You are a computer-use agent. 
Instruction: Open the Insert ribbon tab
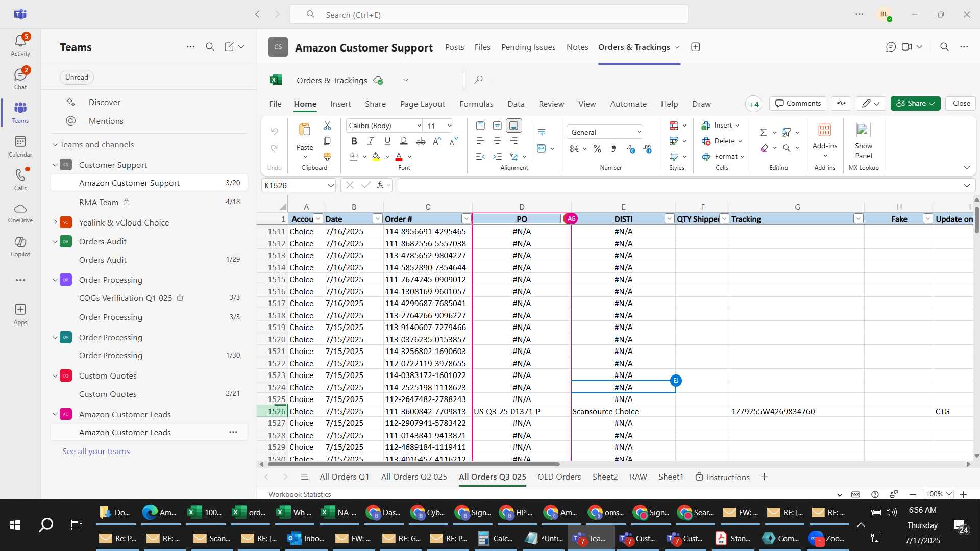340,104
